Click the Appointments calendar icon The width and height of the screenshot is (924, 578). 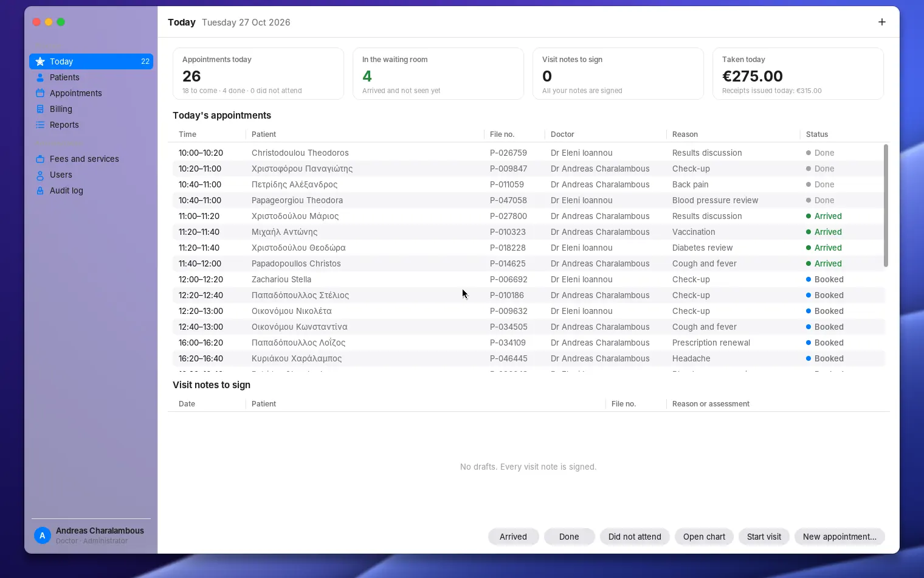40,93
